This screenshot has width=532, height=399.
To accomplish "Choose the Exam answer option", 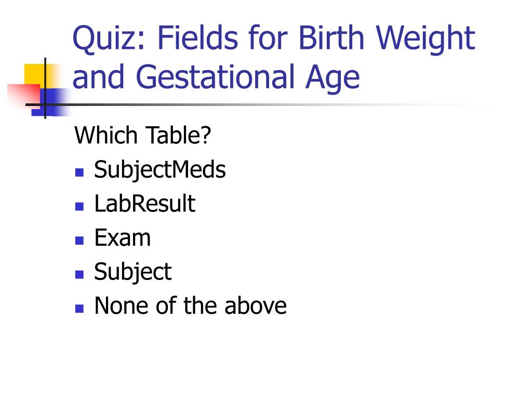I will click(123, 237).
